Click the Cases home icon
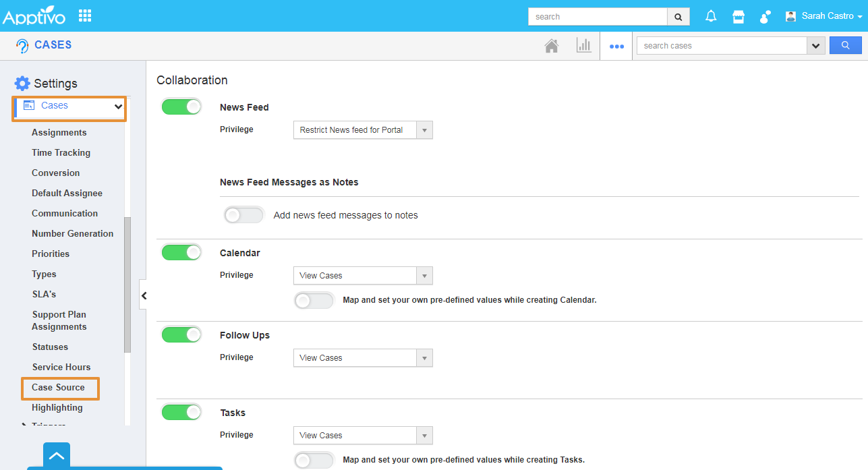The height and width of the screenshot is (470, 868). [552, 46]
